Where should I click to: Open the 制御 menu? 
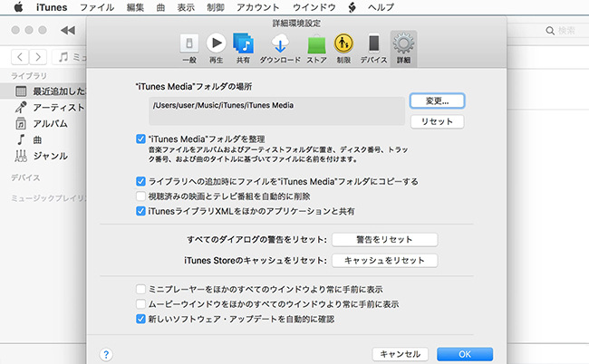(216, 7)
